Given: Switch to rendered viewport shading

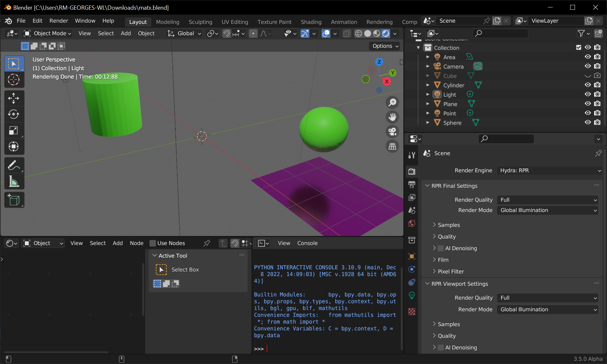Looking at the screenshot, I should pos(386,33).
